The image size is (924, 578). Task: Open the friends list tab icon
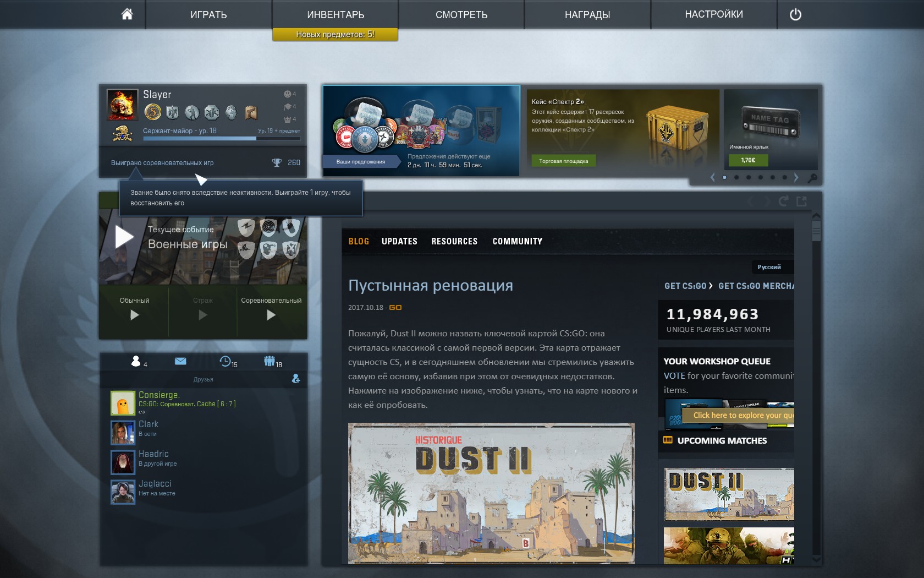point(136,361)
